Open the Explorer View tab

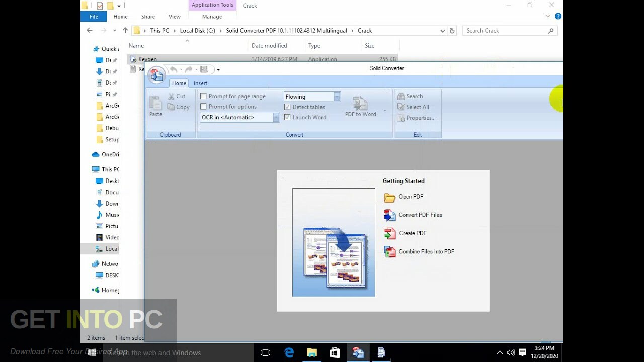(175, 17)
